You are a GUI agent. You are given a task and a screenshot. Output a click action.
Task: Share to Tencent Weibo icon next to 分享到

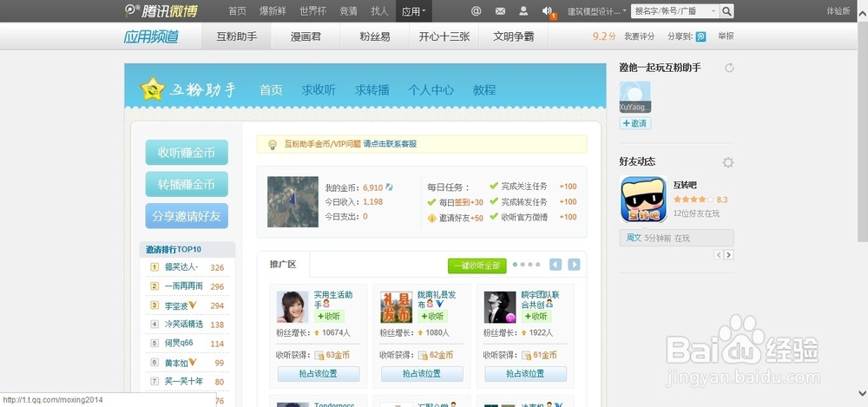tap(700, 36)
